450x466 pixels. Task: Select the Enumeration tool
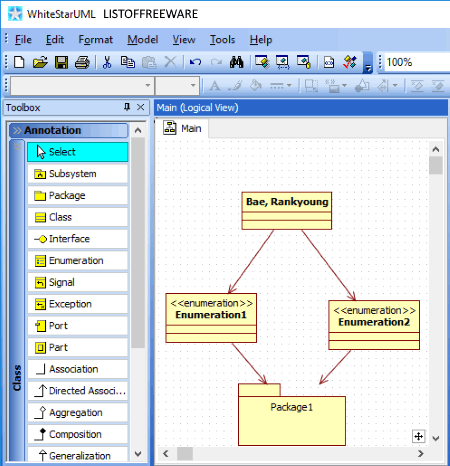point(78,260)
